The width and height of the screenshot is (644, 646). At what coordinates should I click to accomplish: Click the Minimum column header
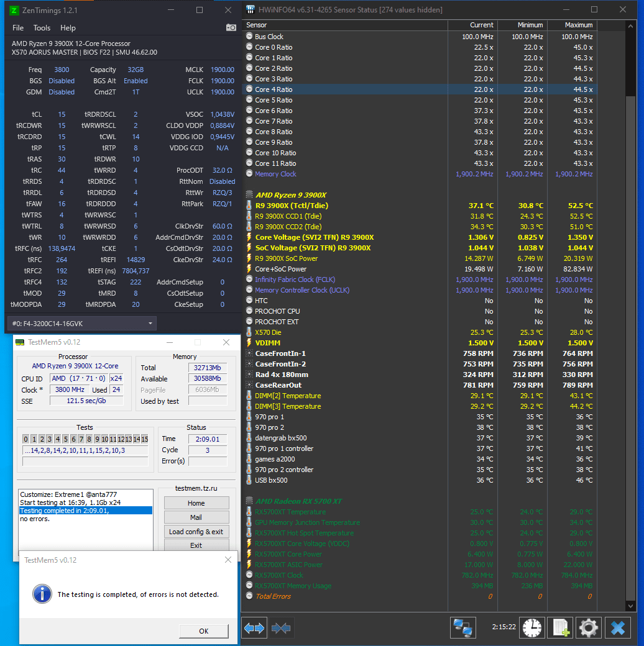click(522, 25)
